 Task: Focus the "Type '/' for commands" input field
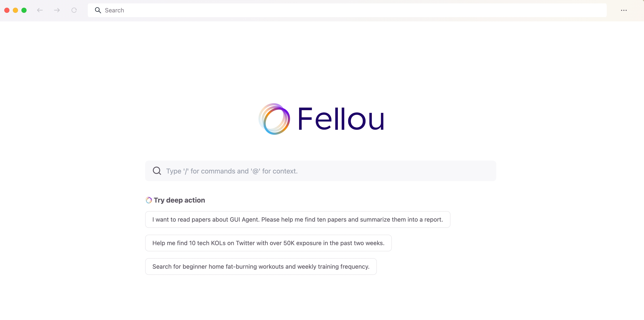(x=321, y=171)
